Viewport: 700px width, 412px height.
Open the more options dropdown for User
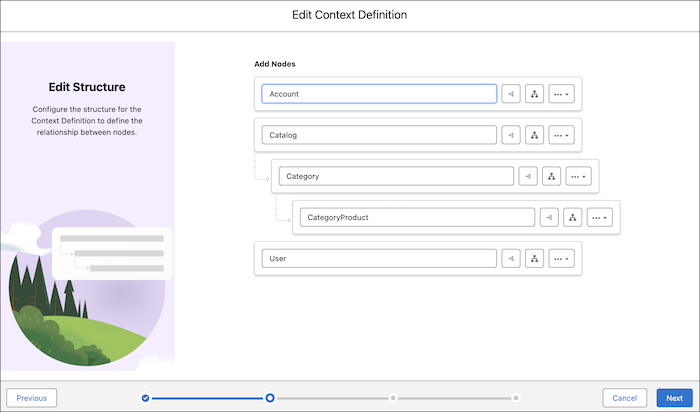coord(561,258)
